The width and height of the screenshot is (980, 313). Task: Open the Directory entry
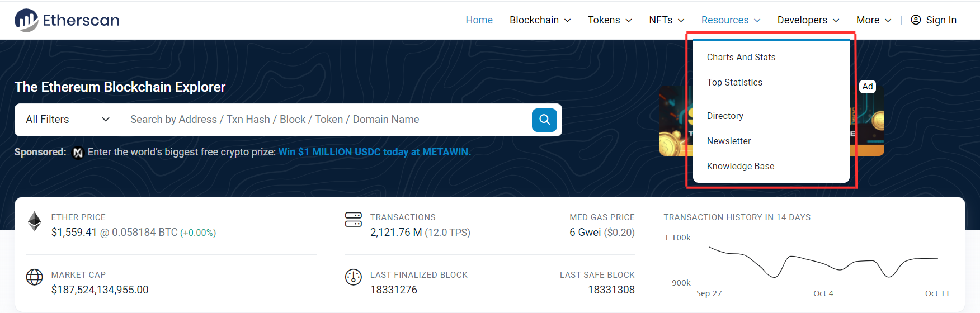(725, 116)
